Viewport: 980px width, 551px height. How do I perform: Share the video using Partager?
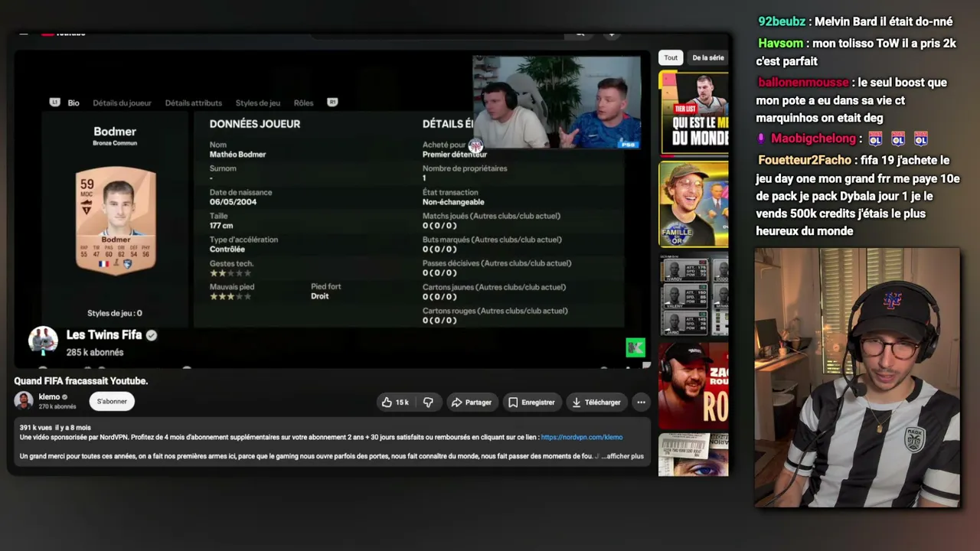(471, 403)
